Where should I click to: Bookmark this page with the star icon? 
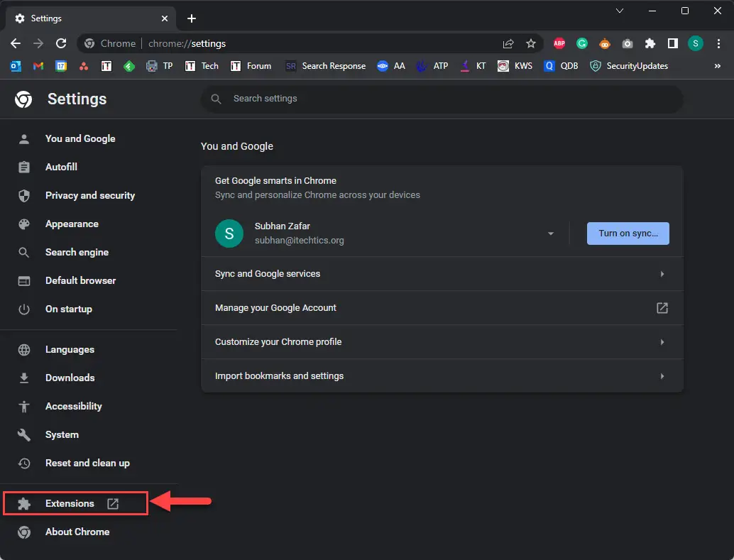click(x=531, y=43)
